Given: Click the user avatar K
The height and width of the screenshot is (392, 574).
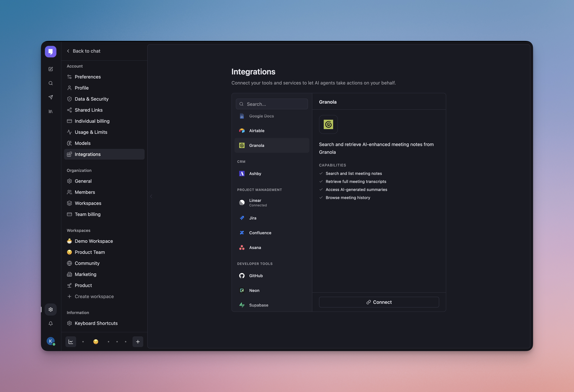Looking at the screenshot, I should tap(51, 341).
